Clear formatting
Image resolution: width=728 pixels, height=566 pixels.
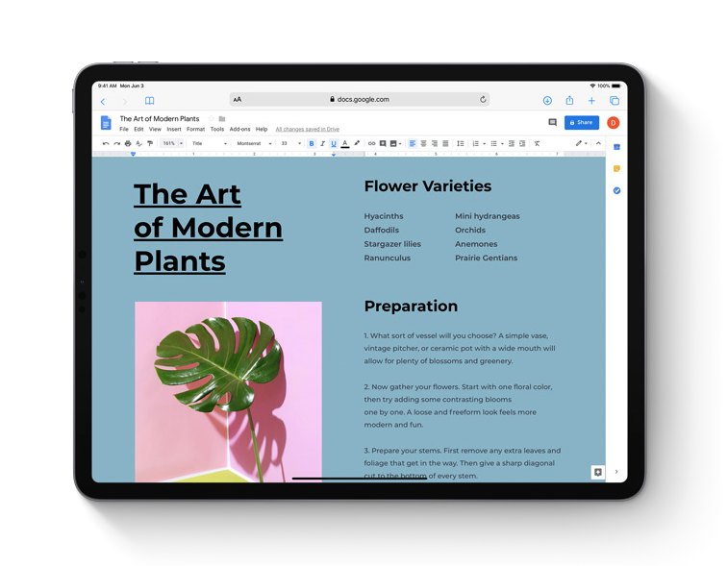point(537,144)
